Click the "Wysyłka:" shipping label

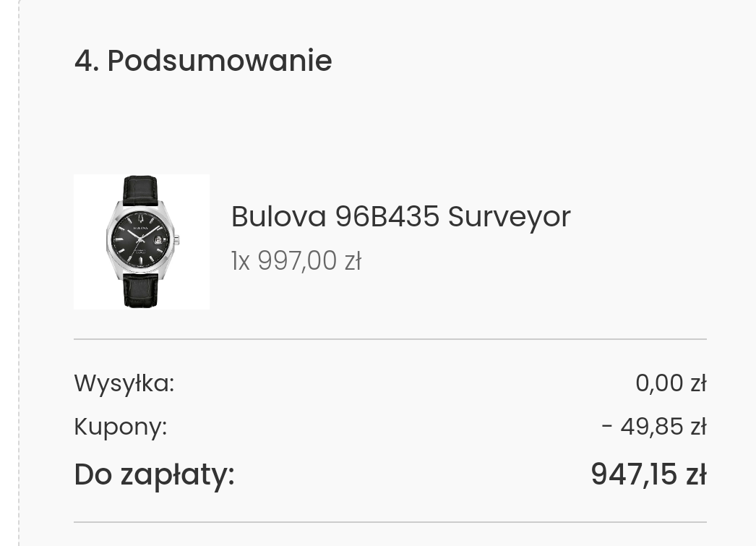click(x=124, y=383)
